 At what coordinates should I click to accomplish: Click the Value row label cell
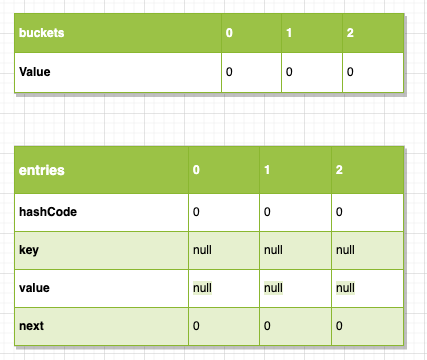click(118, 73)
